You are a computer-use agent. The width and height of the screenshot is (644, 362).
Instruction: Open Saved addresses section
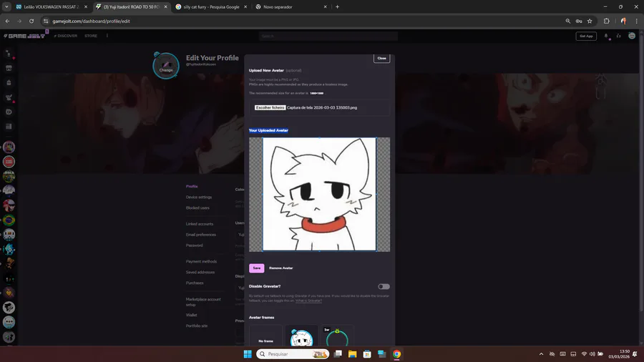(200, 272)
